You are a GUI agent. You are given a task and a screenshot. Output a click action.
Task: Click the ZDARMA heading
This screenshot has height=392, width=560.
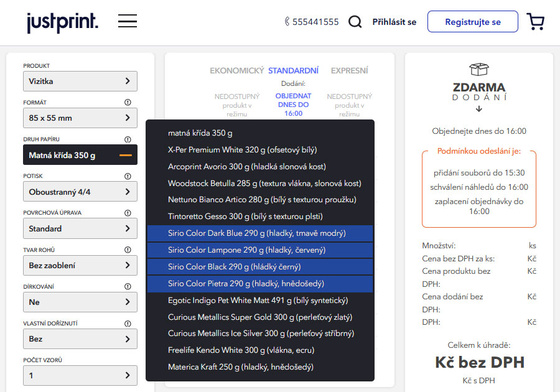coord(479,88)
